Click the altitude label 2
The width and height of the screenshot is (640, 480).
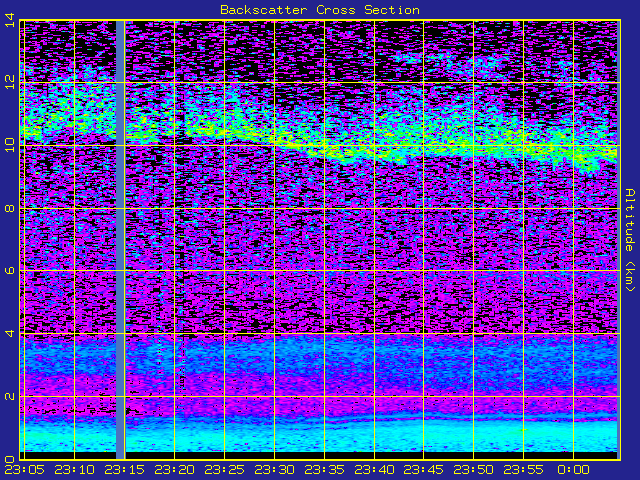click(10, 396)
